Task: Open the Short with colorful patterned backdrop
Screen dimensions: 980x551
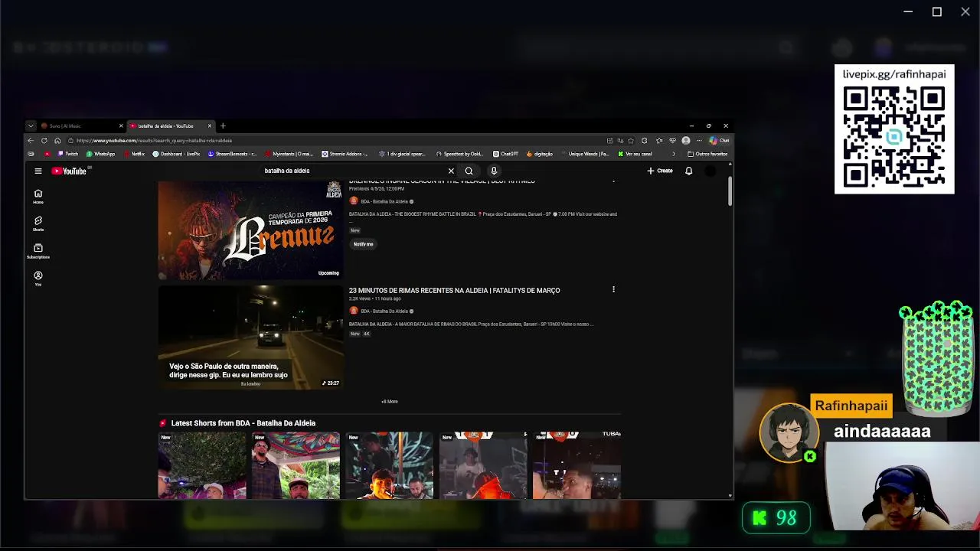Action: tap(296, 465)
